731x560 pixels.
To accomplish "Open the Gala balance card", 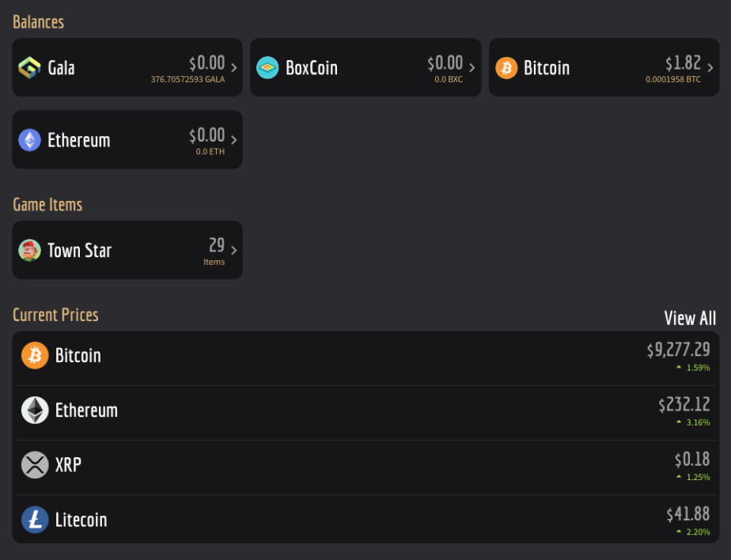I will tap(127, 67).
